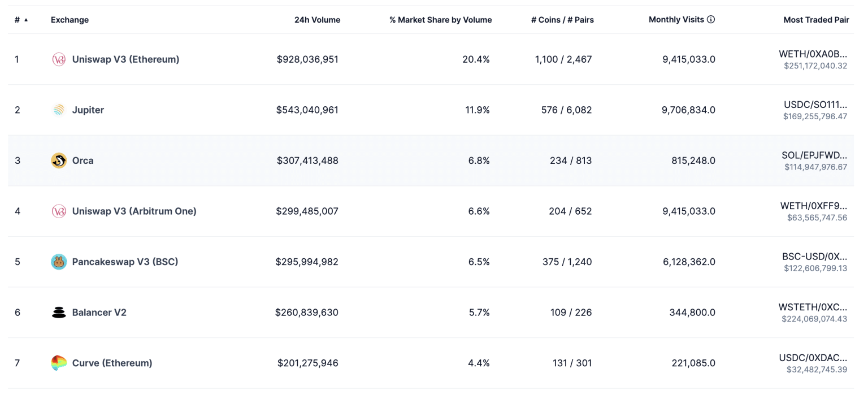Click the Uniswap V3 (Ethereum) logo icon
Viewport: 868px width, 395px height.
click(59, 59)
